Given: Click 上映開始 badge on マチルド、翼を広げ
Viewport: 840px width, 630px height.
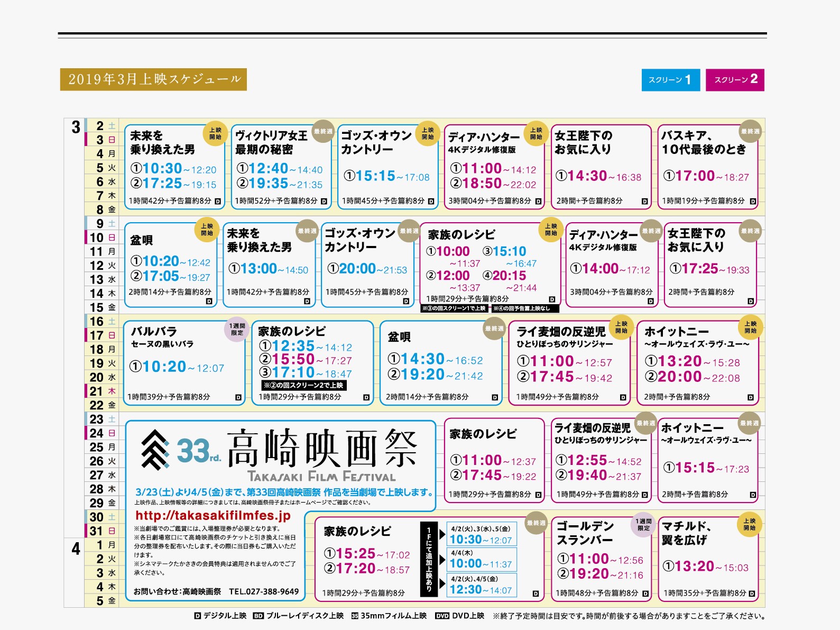Looking at the screenshot, I should [750, 525].
